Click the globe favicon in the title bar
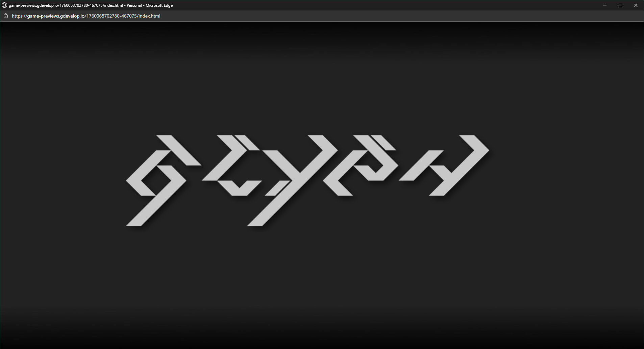This screenshot has height=349, width=644. click(x=4, y=5)
